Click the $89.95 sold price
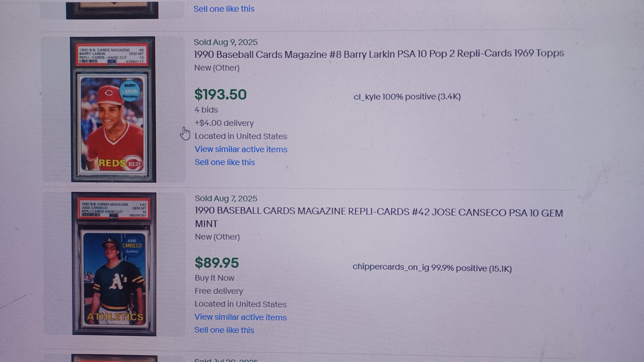The image size is (644, 362). tap(217, 263)
